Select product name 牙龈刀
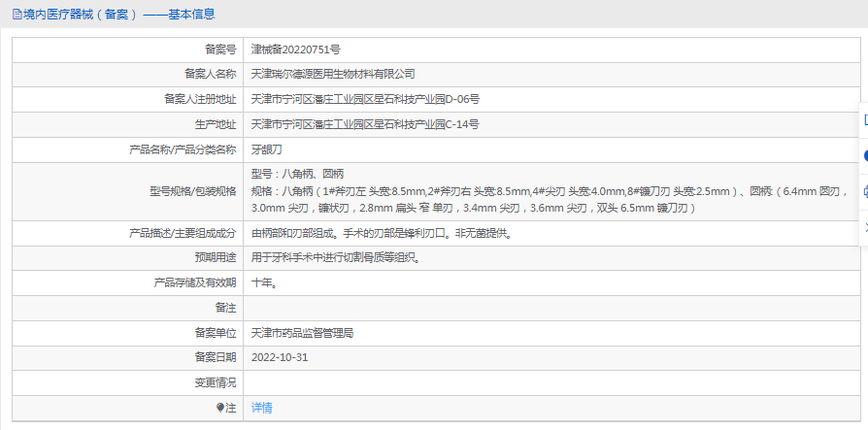Viewport: 868px width, 430px height. [x=267, y=149]
